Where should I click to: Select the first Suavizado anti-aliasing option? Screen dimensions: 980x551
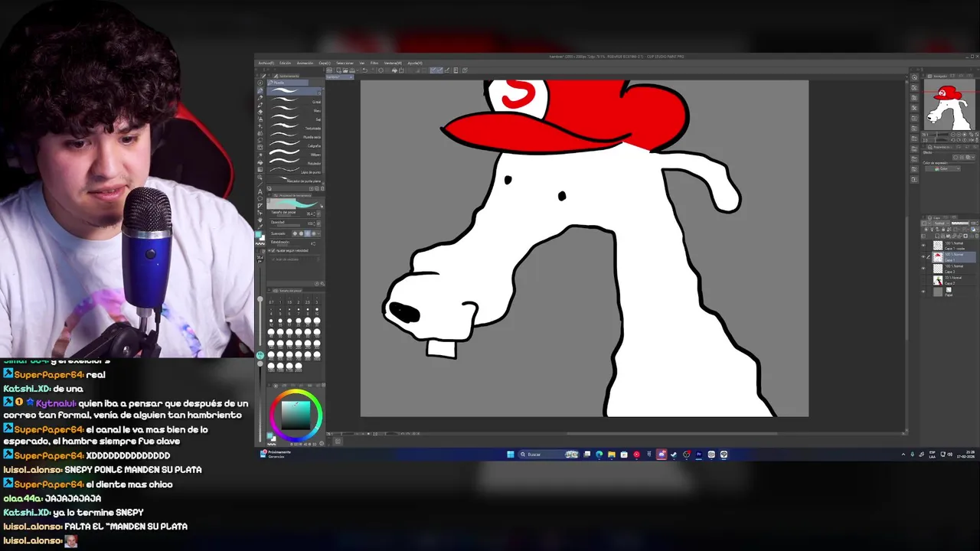296,233
